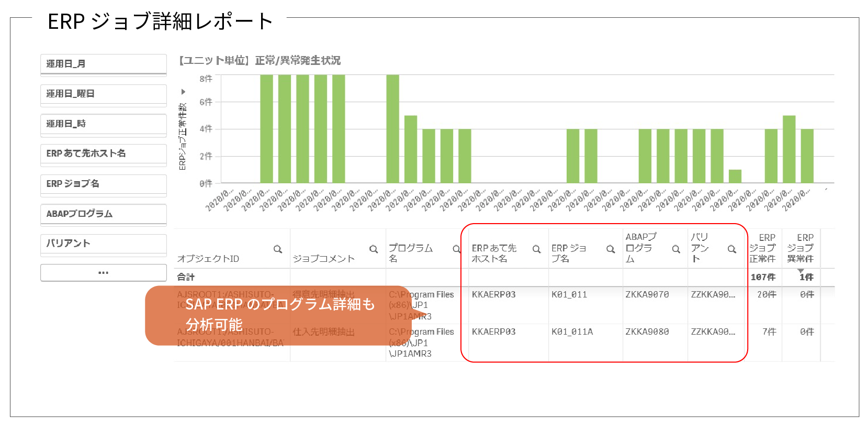Select the ERPあて先ホスト名 filter pane
This screenshot has width=868, height=431.
pyautogui.click(x=104, y=154)
